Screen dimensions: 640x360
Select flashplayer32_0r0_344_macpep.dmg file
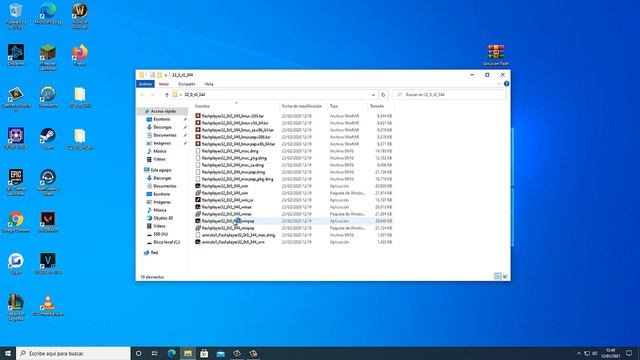pos(233,172)
